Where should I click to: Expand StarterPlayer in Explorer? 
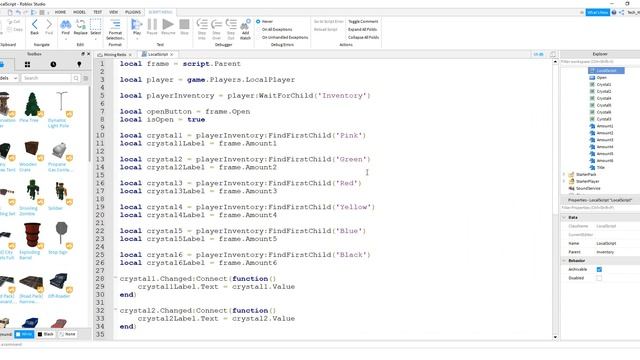564,182
